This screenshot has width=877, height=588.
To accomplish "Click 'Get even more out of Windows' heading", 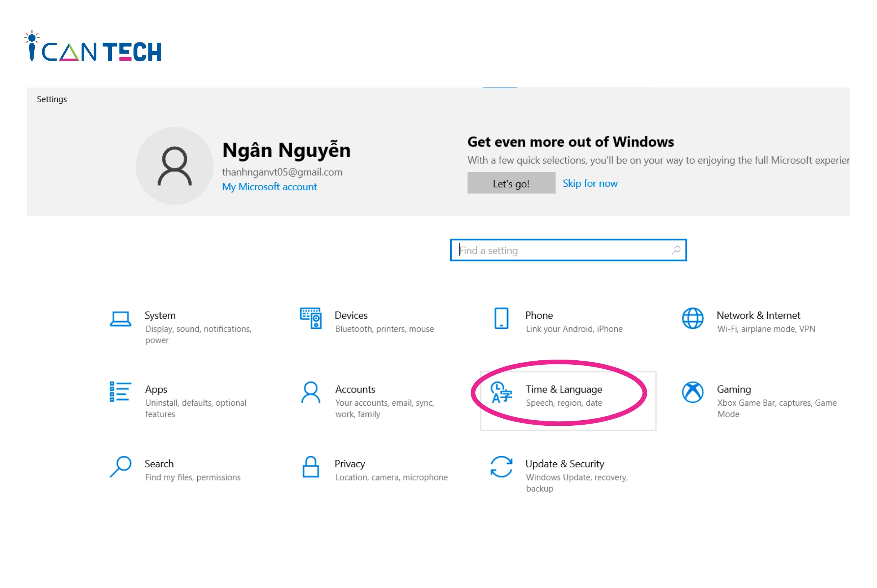I will point(570,142).
